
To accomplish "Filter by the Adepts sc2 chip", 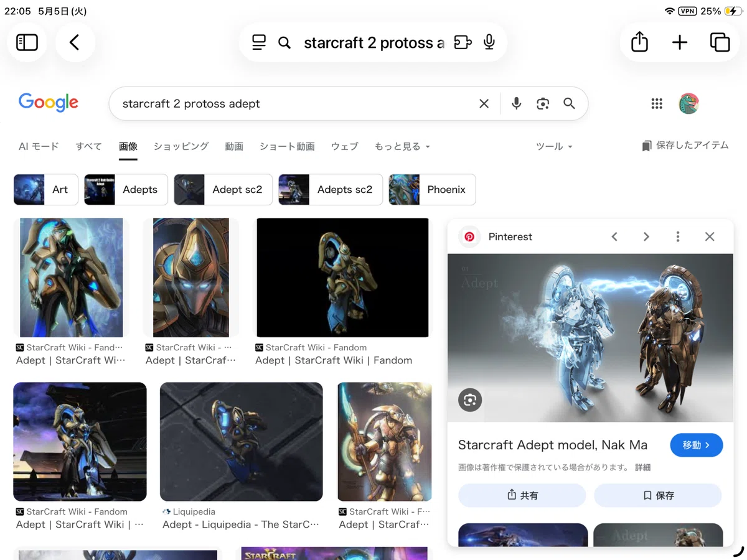I will point(331,190).
